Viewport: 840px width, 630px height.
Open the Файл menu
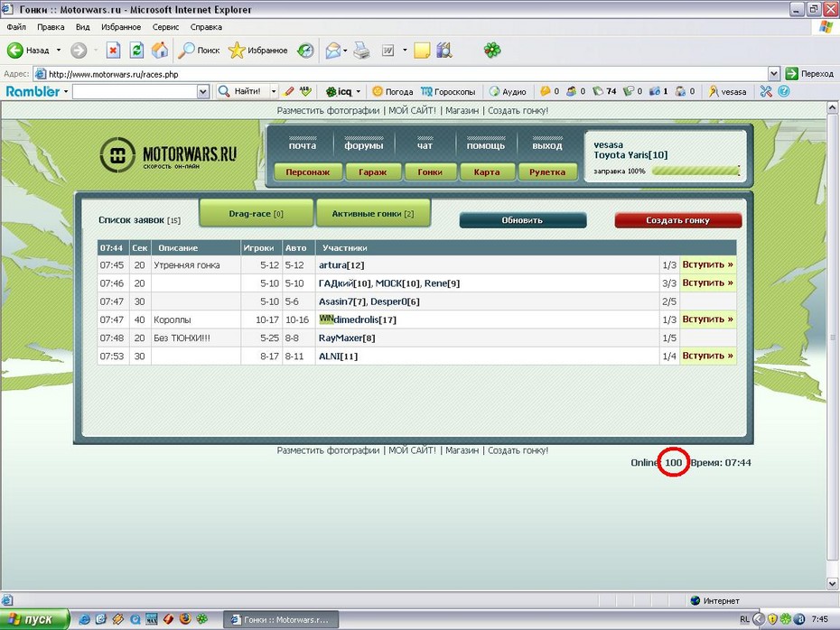tap(16, 27)
